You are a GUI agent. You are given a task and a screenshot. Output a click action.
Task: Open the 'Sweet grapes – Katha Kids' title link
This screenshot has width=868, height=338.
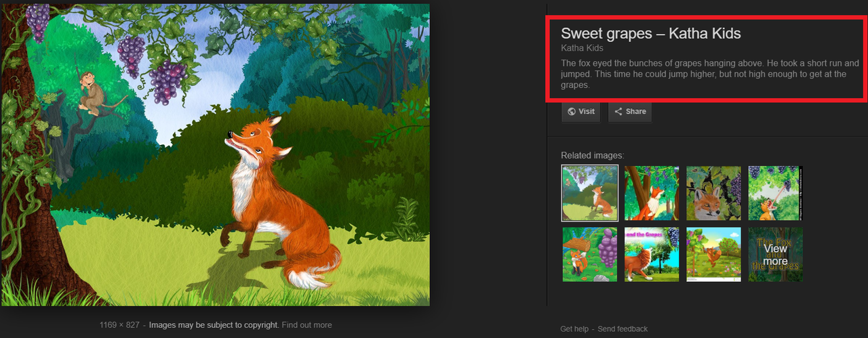[x=651, y=33]
